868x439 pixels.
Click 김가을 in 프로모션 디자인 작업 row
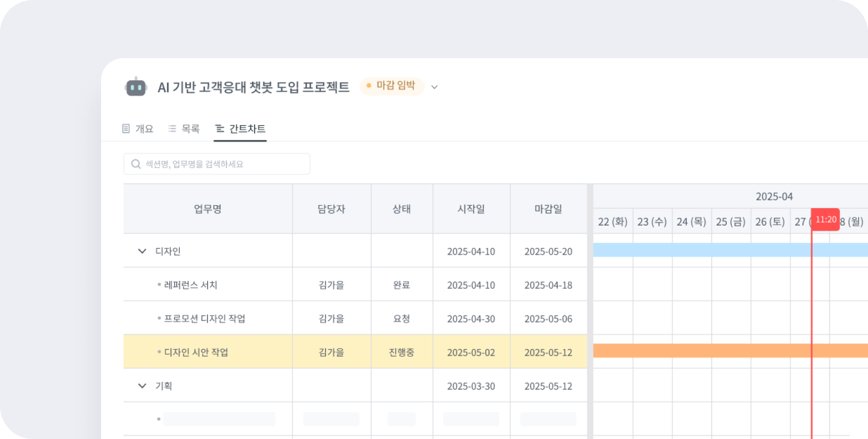[331, 318]
